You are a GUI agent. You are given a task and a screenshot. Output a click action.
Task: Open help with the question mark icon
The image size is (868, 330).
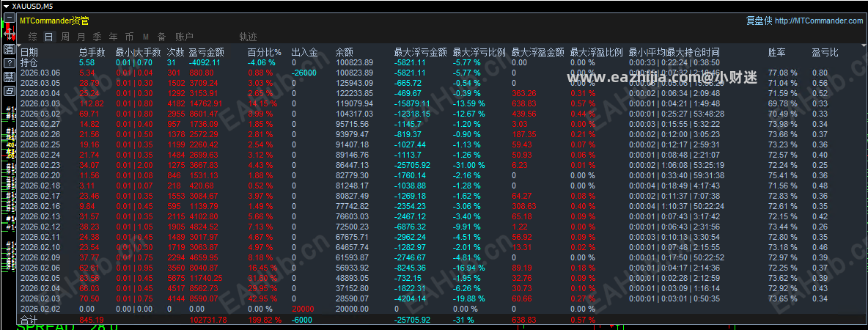click(10, 62)
